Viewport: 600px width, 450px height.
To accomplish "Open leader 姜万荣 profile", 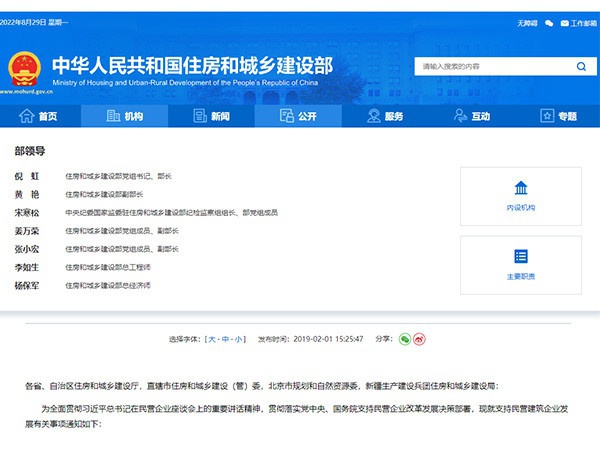I will tap(27, 231).
